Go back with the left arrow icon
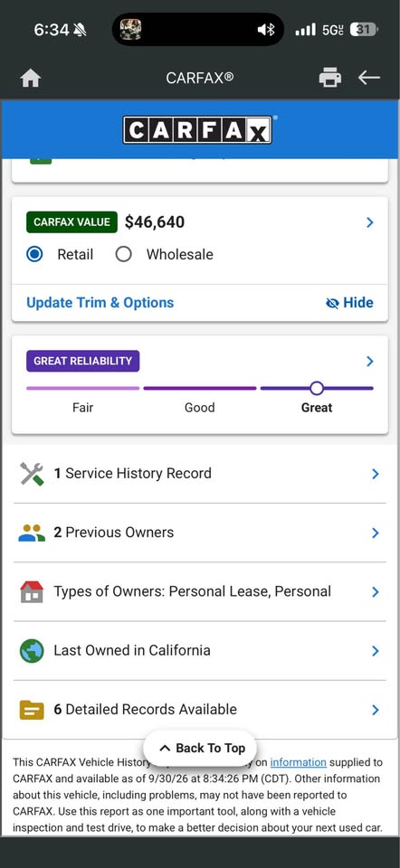Image resolution: width=400 pixels, height=868 pixels. click(x=369, y=78)
